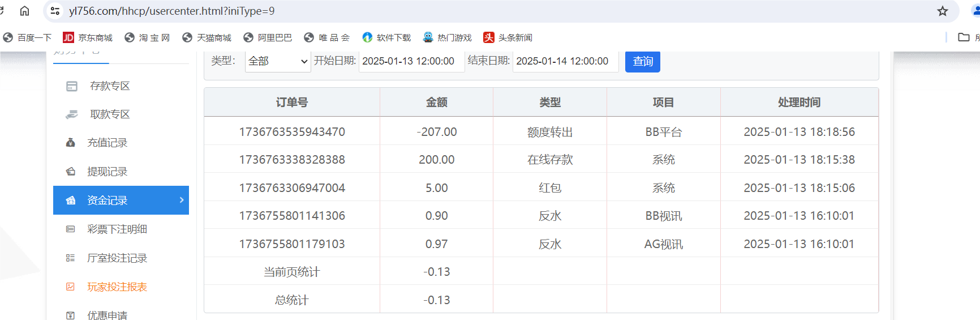Click the site info icon in address bar
980x320 pixels.
55,11
